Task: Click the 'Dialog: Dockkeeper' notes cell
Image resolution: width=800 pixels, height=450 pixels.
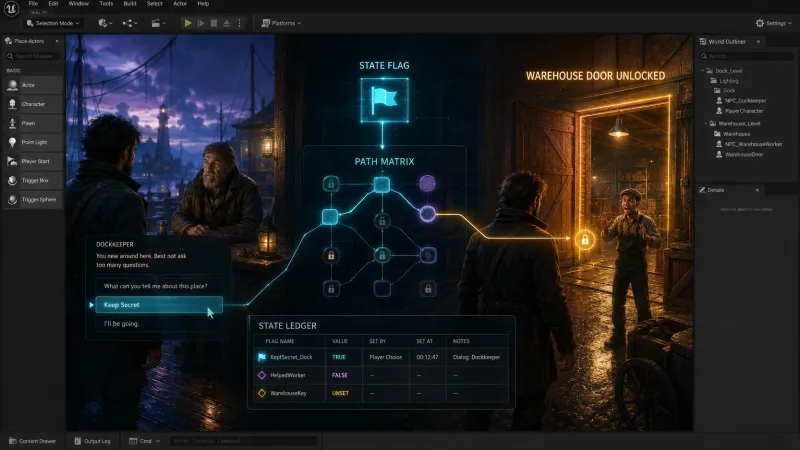Action: coord(477,357)
